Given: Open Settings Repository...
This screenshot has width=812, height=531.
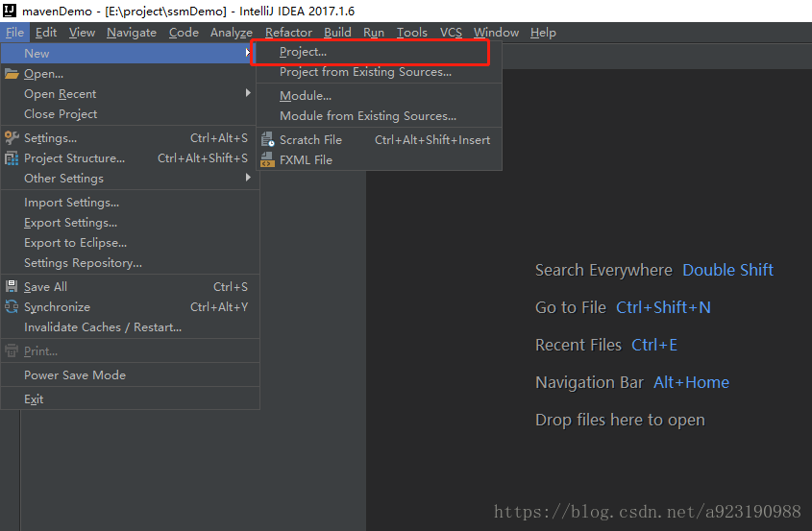Looking at the screenshot, I should [130, 263].
